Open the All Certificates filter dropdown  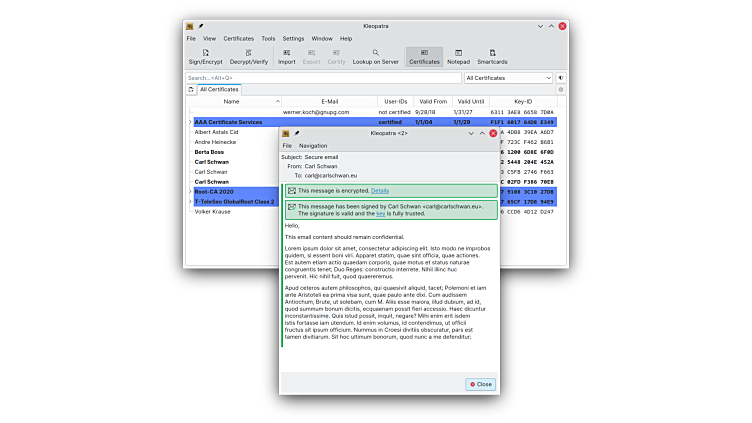[x=508, y=77]
